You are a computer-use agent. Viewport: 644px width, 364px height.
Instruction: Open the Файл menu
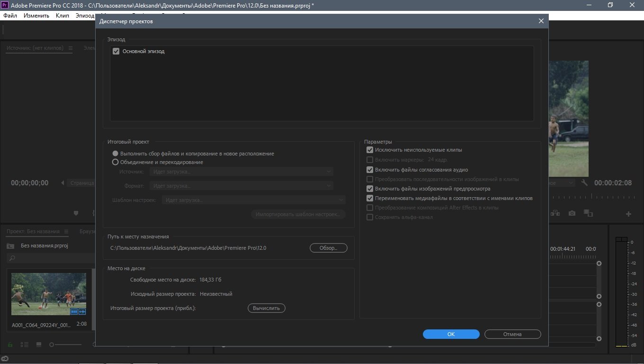tap(10, 16)
